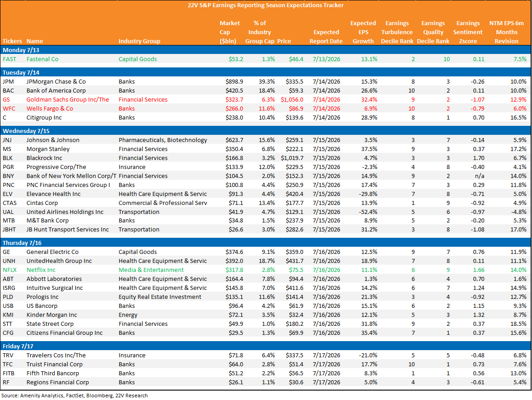Click 'PNC Financial Services Group I' name
Image resolution: width=532 pixels, height=400 pixels.
click(68, 185)
